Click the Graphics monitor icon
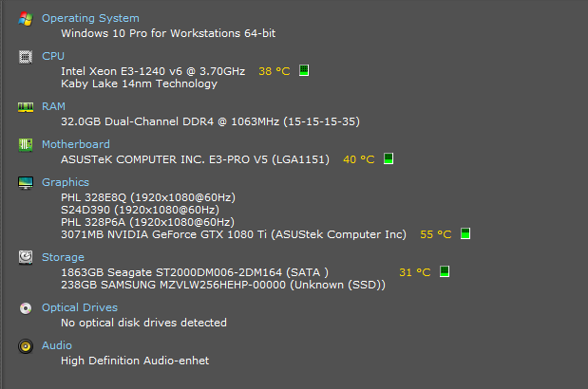Screen dimensions: 588x389 26,183
